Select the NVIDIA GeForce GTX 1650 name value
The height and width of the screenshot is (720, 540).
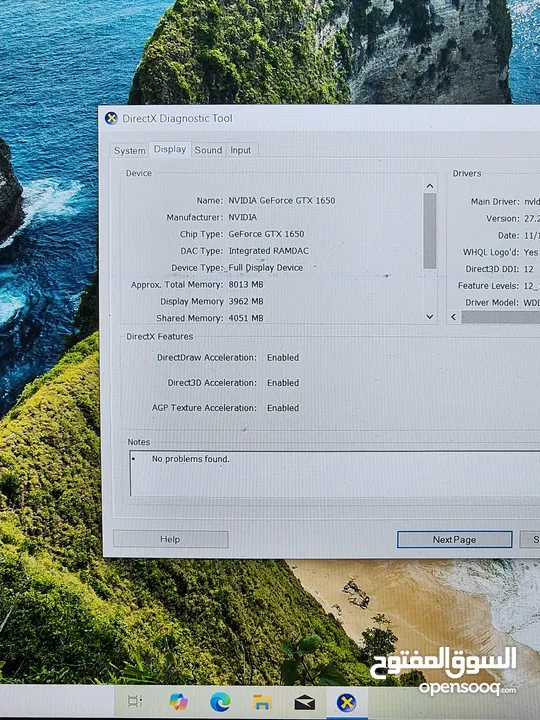coord(282,201)
